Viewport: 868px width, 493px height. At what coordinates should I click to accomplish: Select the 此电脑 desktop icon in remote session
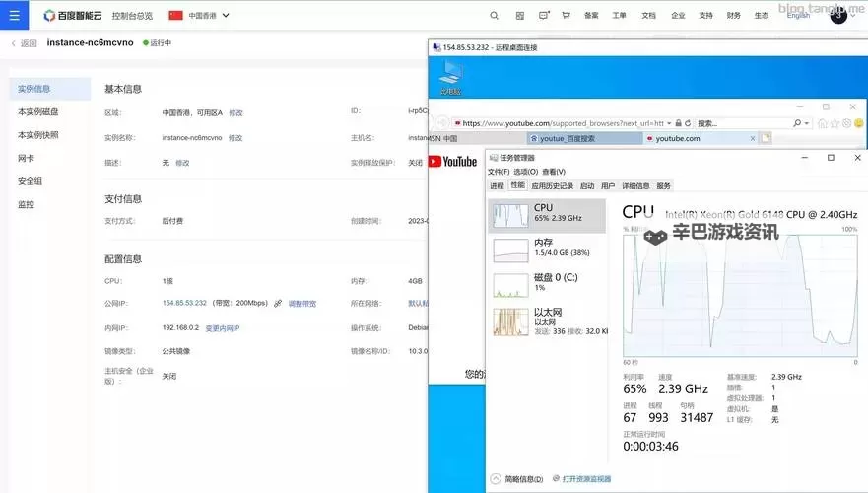451,77
